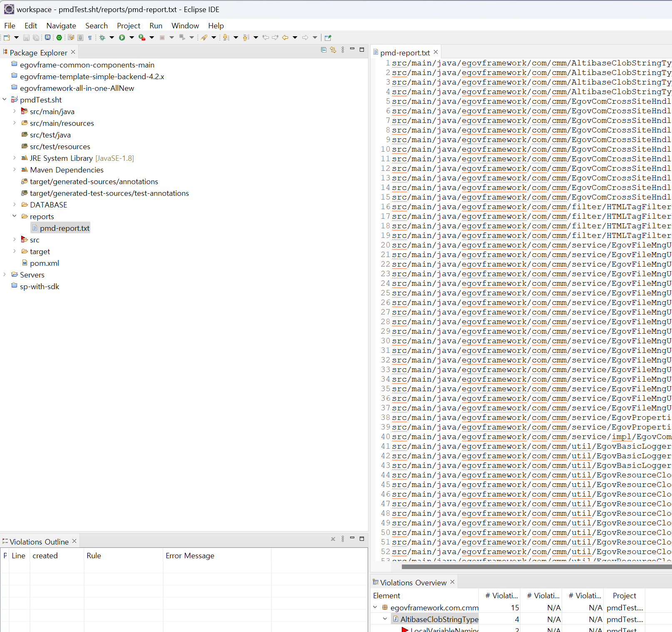Click the New wizard toolbar icon
672x632 pixels.
[7, 37]
